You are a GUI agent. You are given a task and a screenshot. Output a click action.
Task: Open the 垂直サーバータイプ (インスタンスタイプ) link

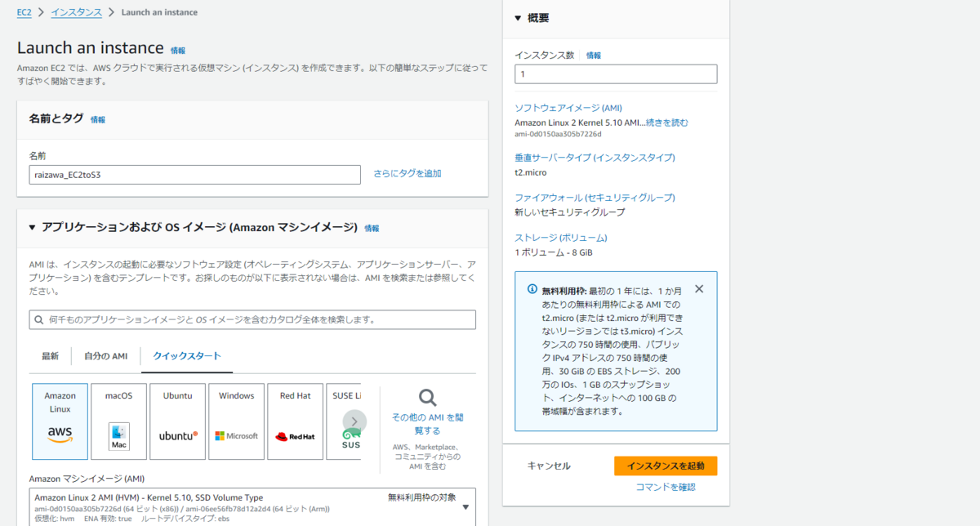click(x=595, y=158)
